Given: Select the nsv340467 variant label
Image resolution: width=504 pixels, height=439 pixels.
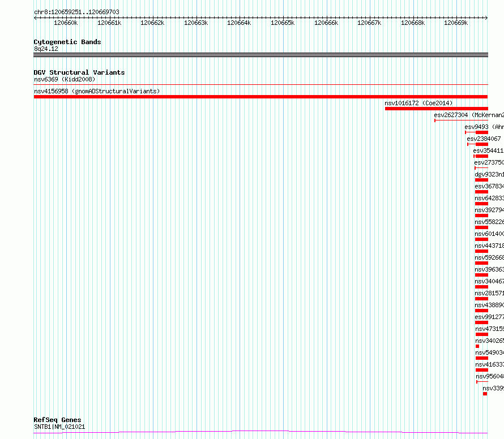Looking at the screenshot, I should click(489, 281).
